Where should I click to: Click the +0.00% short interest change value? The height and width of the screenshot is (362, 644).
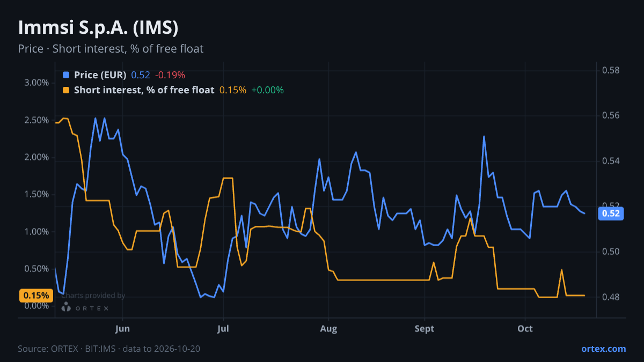click(x=267, y=90)
